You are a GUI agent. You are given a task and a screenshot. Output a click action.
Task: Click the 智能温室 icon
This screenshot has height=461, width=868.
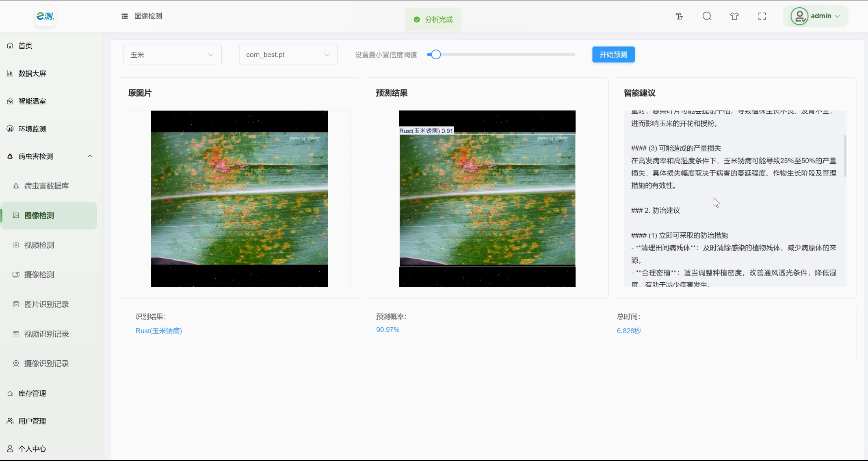pyautogui.click(x=10, y=101)
